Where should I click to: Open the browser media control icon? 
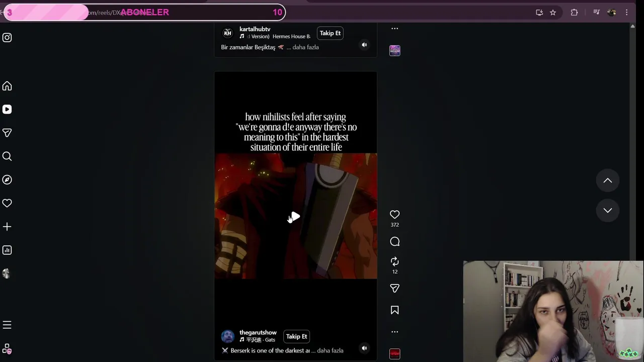tap(596, 13)
